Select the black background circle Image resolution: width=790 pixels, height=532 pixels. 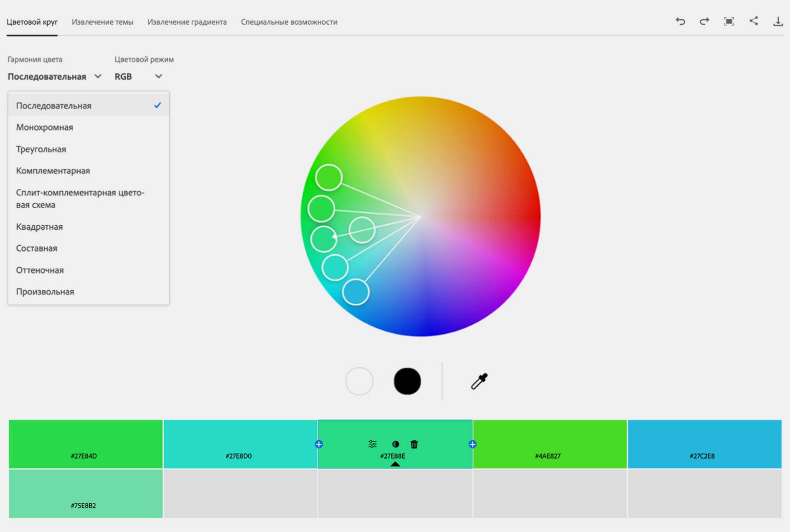click(407, 381)
